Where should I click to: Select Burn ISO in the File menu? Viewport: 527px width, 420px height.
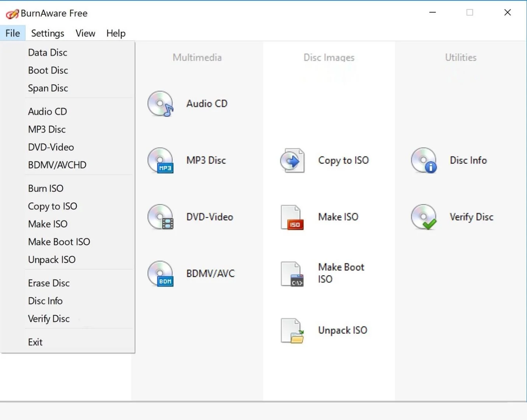pyautogui.click(x=68, y=188)
